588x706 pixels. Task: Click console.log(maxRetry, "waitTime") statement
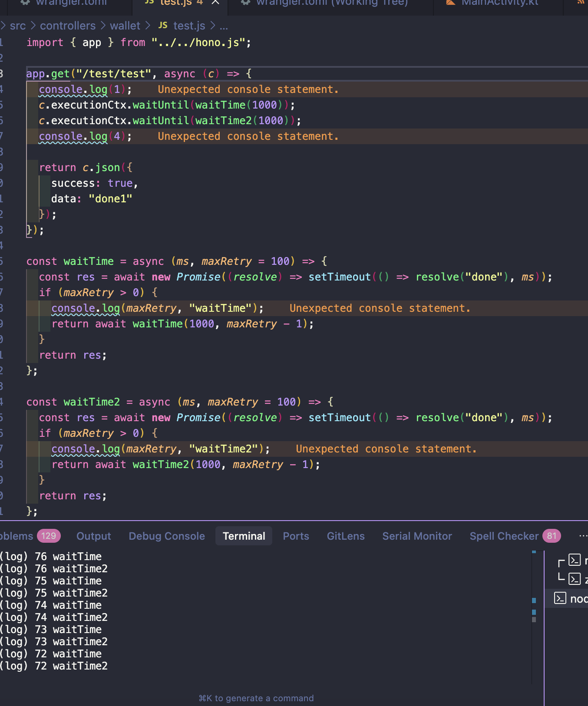pyautogui.click(x=158, y=308)
